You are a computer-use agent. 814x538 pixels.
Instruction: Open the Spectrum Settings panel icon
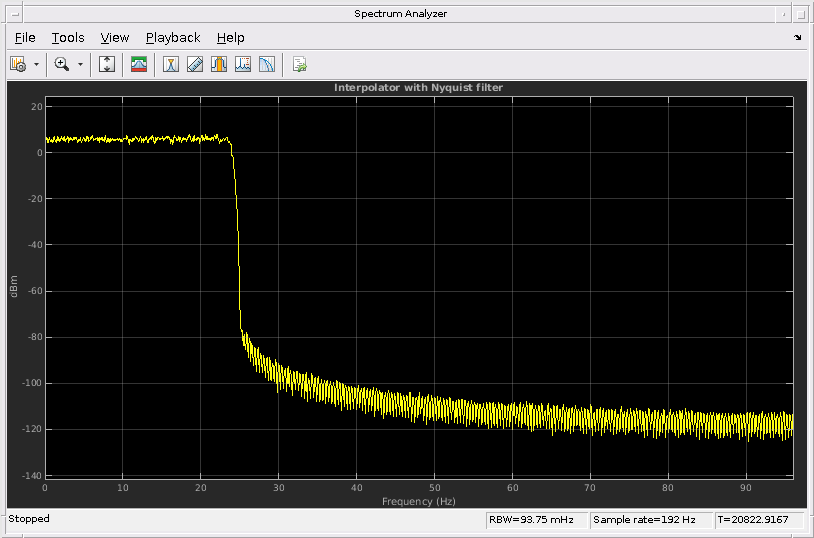(x=139, y=64)
